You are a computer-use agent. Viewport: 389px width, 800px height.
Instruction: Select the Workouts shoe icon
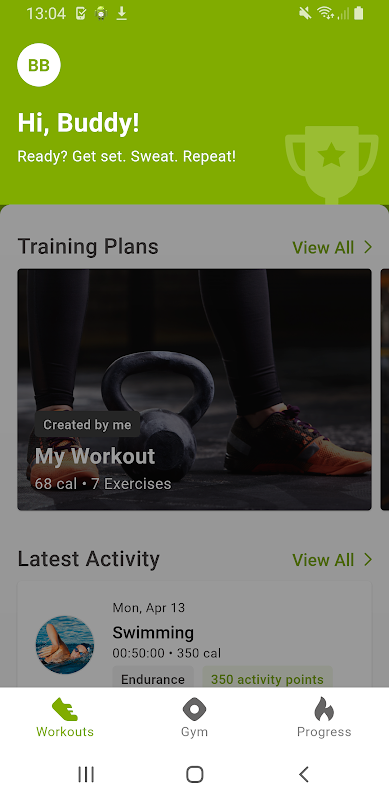tap(65, 709)
